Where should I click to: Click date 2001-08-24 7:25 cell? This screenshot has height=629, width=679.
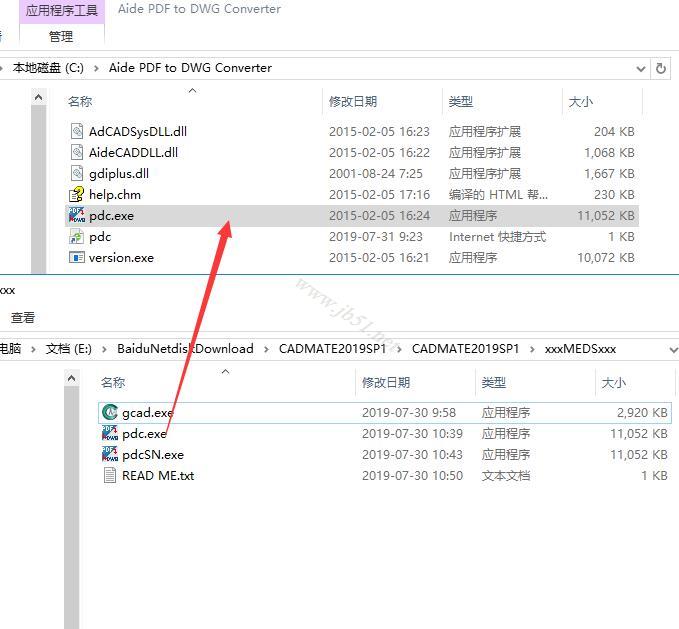coord(375,174)
